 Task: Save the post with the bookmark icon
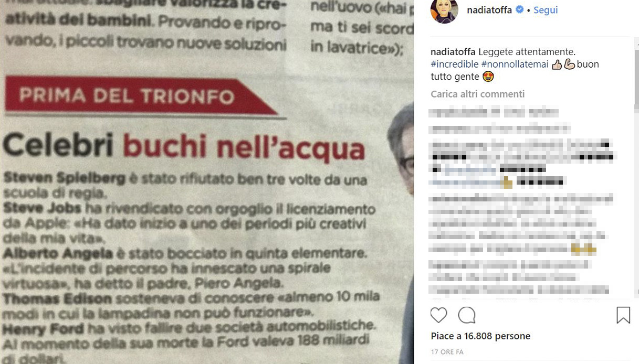[x=623, y=315]
